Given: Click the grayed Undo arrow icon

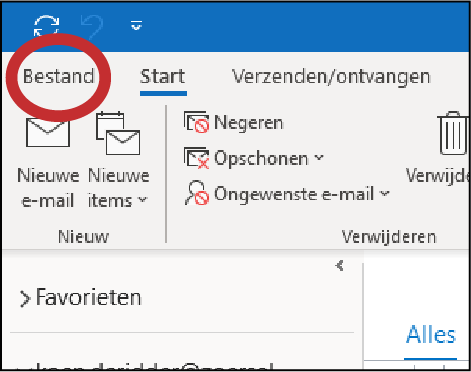Looking at the screenshot, I should tap(92, 26).
